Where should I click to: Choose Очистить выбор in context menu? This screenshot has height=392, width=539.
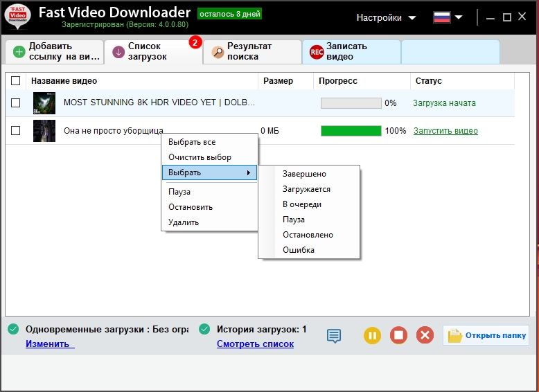[209, 157]
